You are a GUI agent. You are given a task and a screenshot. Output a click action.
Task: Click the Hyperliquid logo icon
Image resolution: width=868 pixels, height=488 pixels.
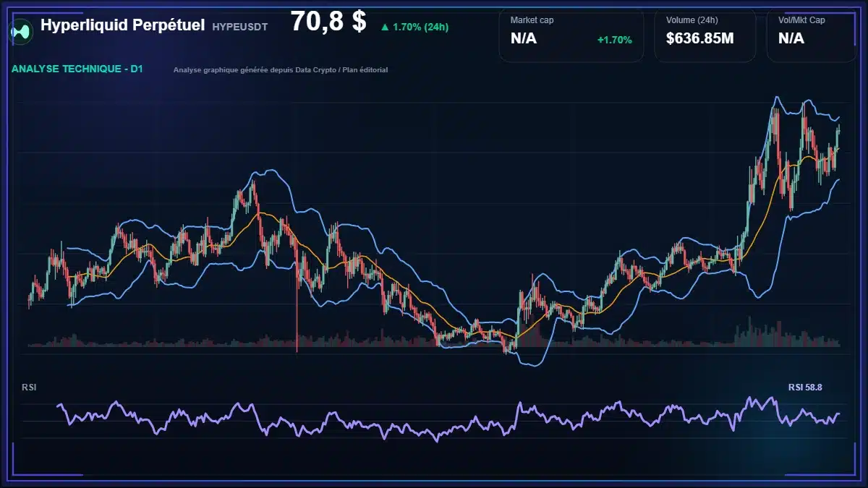(x=21, y=31)
